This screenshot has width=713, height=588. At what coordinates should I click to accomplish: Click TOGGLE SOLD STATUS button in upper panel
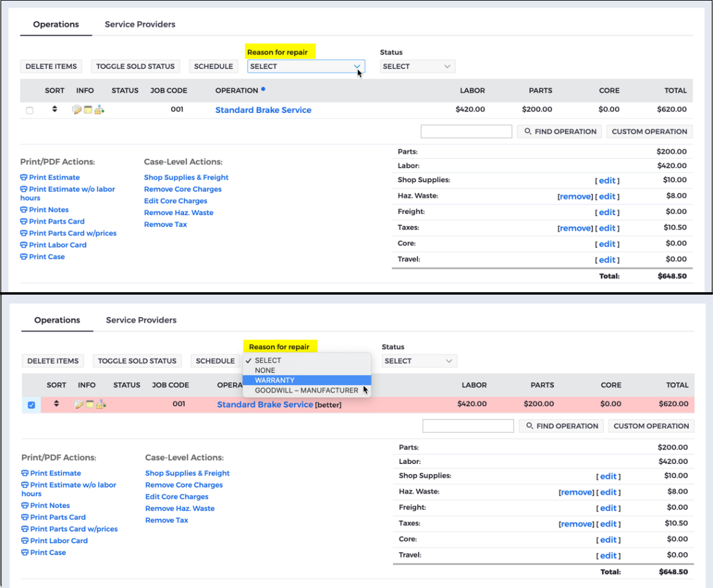[136, 66]
